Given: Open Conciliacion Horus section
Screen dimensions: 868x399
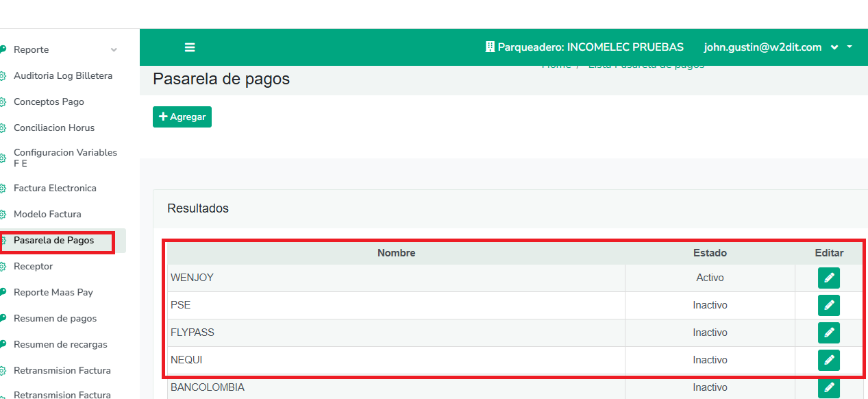Looking at the screenshot, I should coord(54,128).
